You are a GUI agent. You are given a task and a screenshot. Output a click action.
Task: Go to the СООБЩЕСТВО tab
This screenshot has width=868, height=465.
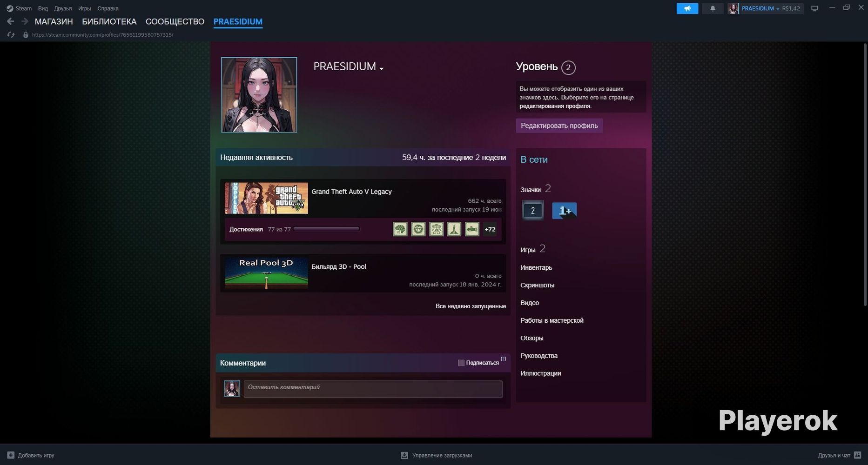[x=175, y=21]
